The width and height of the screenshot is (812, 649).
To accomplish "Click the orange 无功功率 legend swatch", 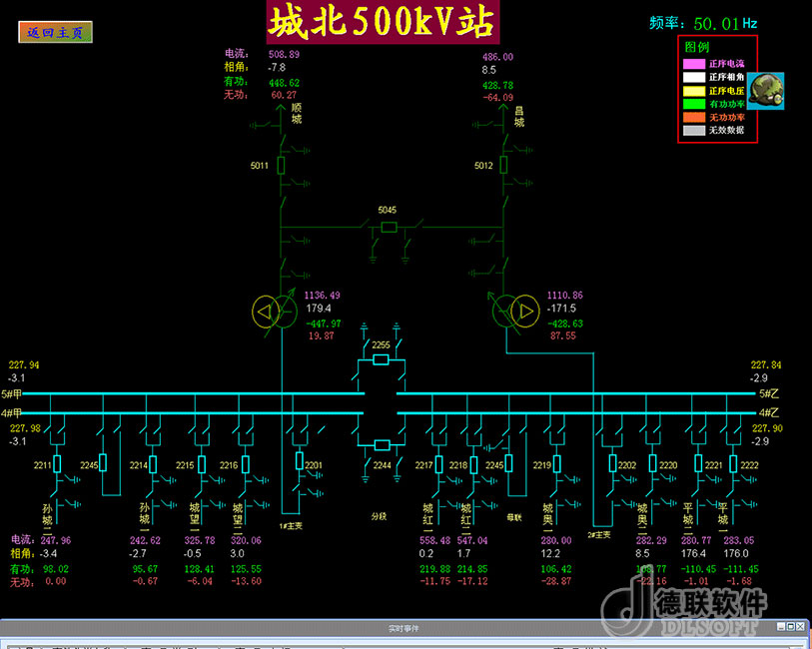I will [693, 117].
